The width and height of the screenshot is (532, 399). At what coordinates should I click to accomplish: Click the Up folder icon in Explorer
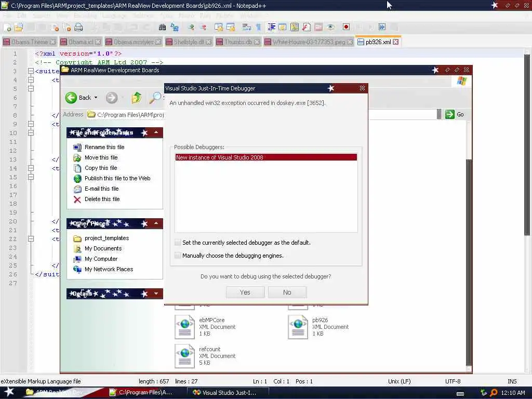tap(137, 98)
